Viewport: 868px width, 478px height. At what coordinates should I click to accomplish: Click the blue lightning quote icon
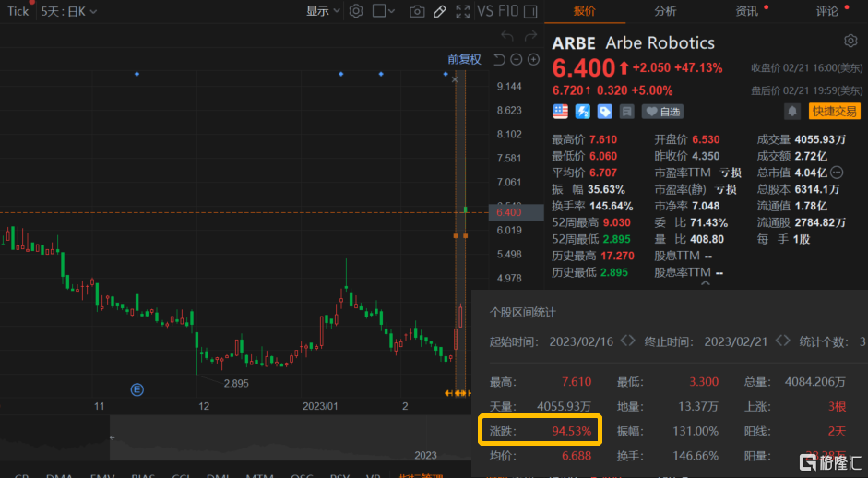[x=582, y=112]
